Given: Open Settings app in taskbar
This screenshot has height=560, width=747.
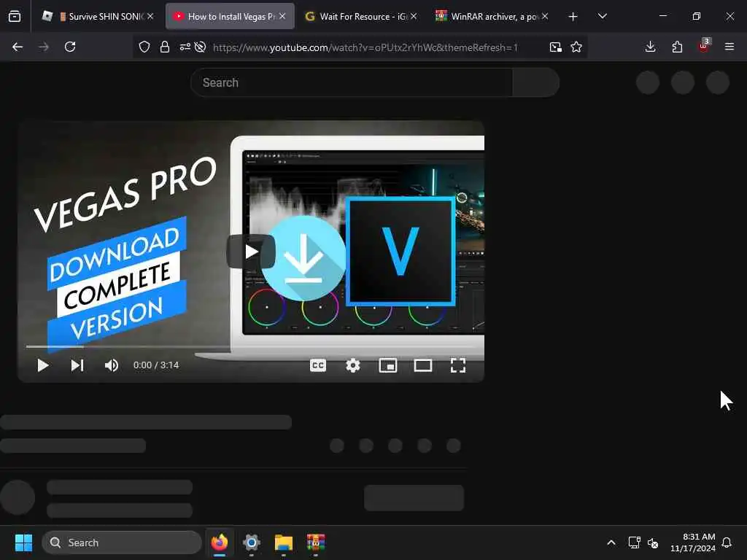Looking at the screenshot, I should coord(252,542).
